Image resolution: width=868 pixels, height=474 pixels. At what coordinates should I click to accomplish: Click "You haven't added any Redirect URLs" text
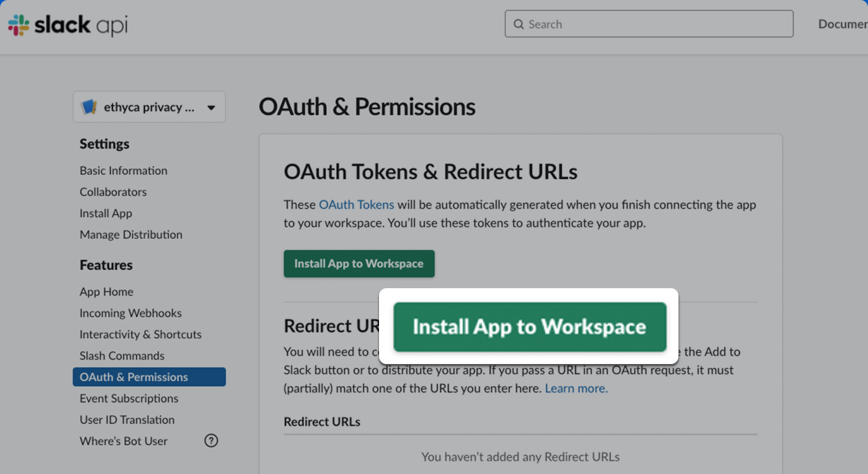(521, 456)
